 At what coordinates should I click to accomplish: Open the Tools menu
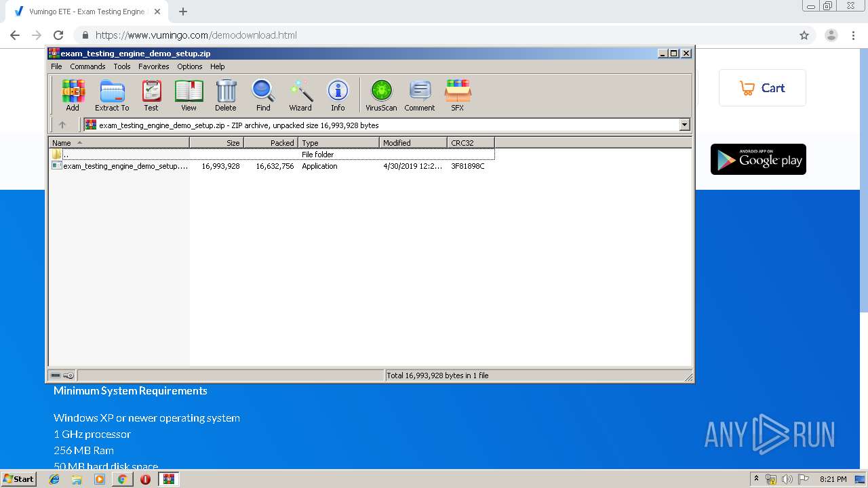pyautogui.click(x=122, y=66)
